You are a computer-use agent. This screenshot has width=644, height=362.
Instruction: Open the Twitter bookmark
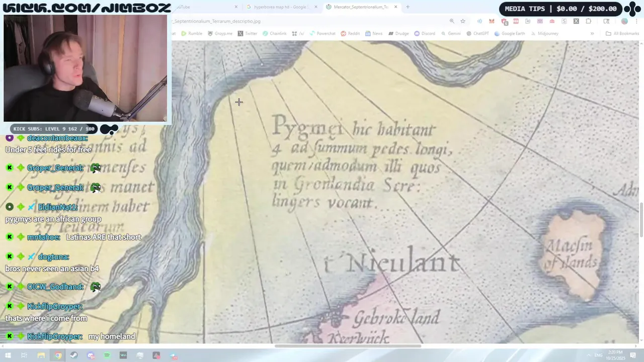[x=248, y=34]
